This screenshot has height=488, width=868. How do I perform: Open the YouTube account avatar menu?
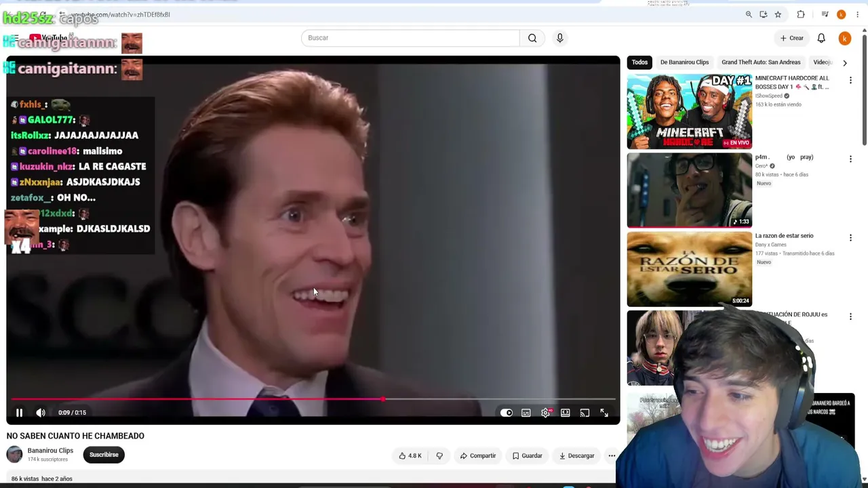(x=845, y=39)
